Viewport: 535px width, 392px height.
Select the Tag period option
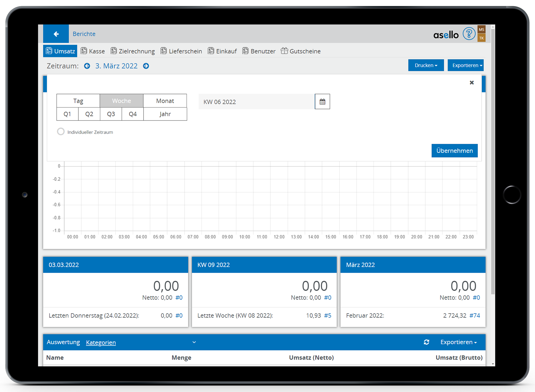click(78, 101)
